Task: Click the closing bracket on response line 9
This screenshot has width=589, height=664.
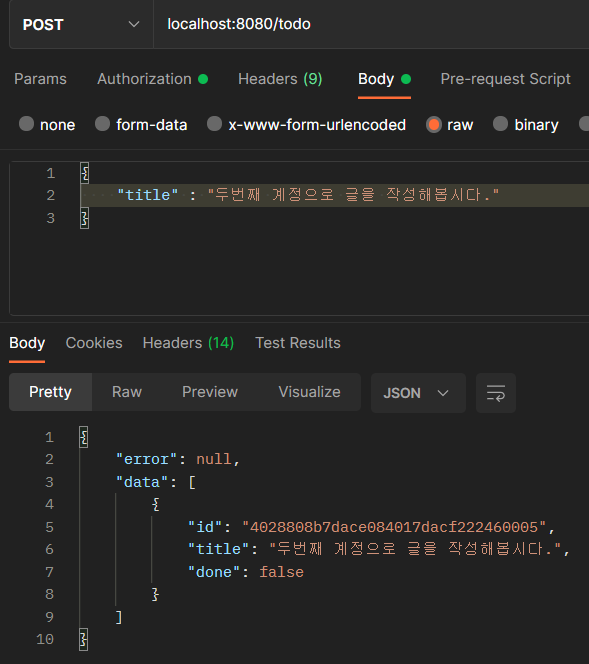Action: click(119, 617)
